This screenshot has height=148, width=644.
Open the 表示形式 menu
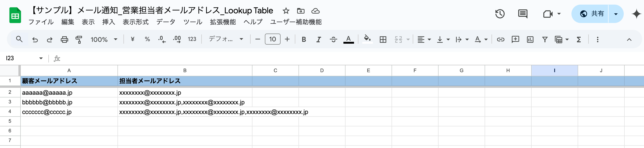click(x=135, y=22)
